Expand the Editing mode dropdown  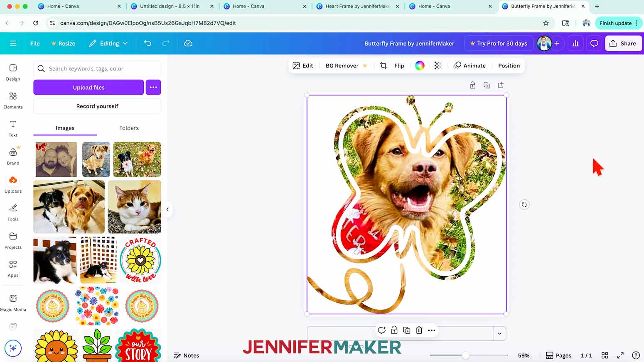108,43
